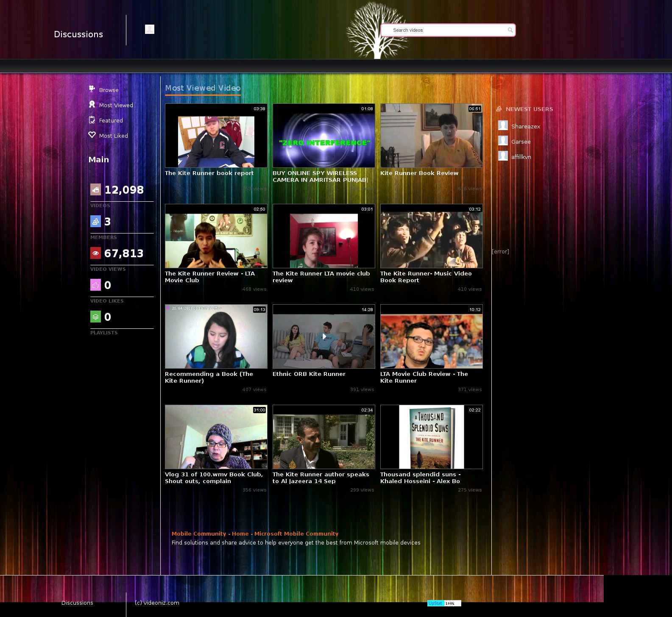The height and width of the screenshot is (617, 672).
Task: Open Mobile Community Microsoft link
Action: (255, 534)
